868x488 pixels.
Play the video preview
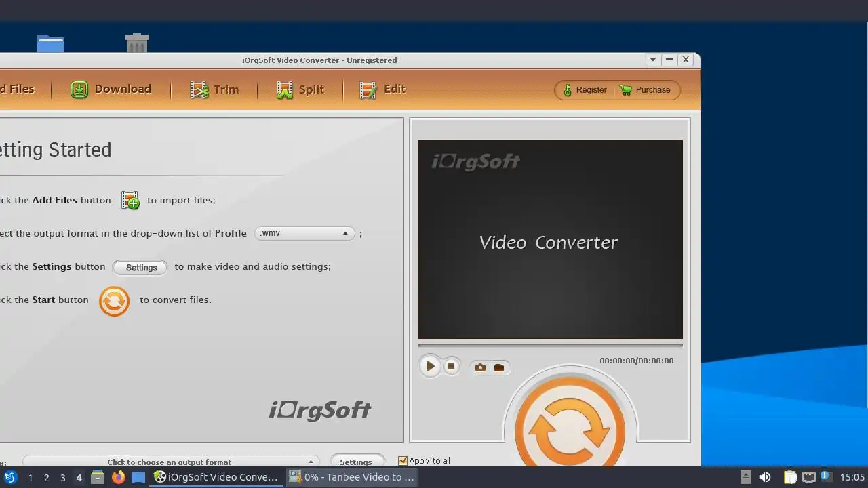(x=430, y=367)
